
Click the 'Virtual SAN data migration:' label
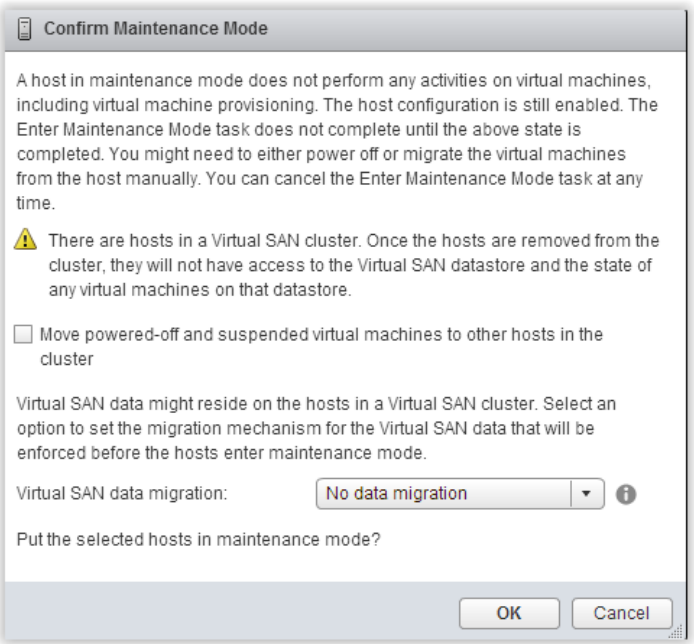tap(122, 493)
